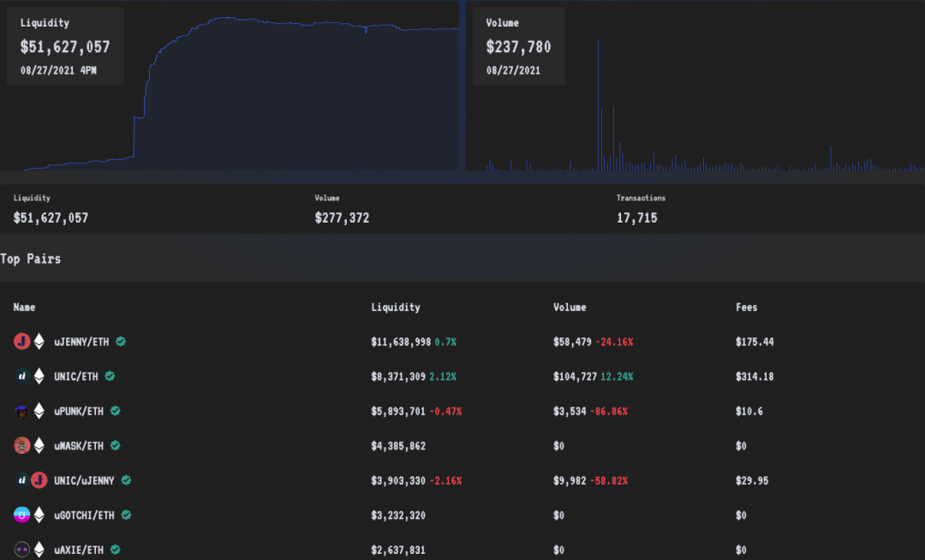Click the -24.16% volume change
This screenshot has height=560, width=925.
[x=614, y=342]
